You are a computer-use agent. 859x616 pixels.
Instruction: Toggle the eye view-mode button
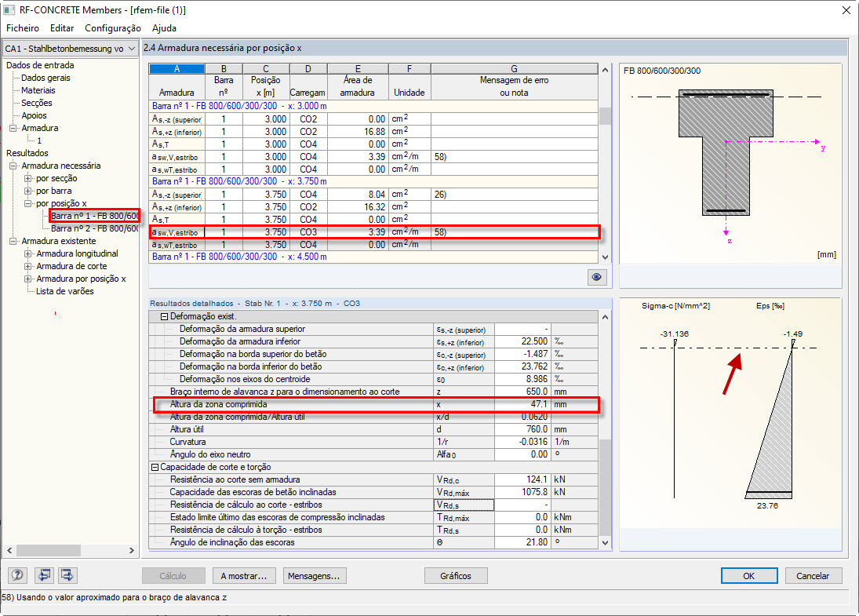(596, 277)
